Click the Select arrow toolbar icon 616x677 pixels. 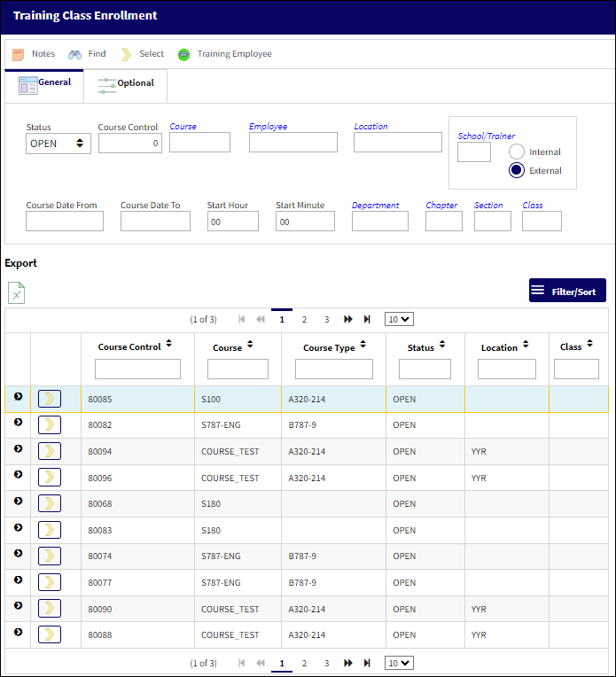pyautogui.click(x=126, y=54)
